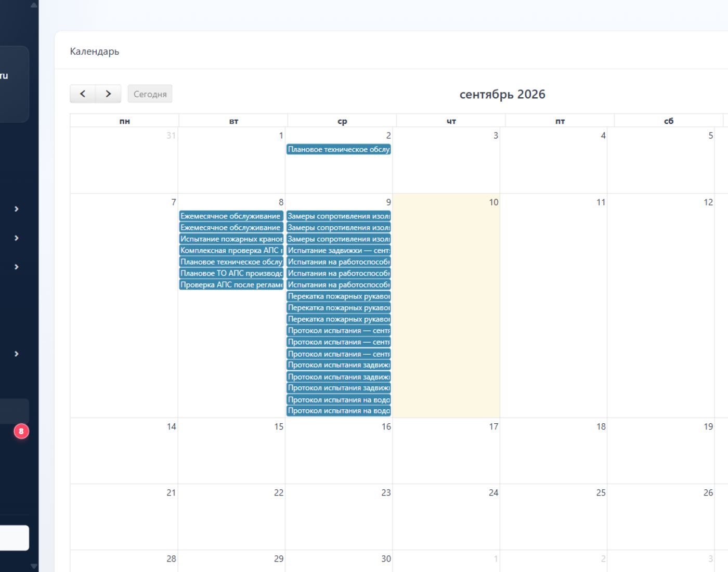Click the ср weekday header

pos(342,121)
